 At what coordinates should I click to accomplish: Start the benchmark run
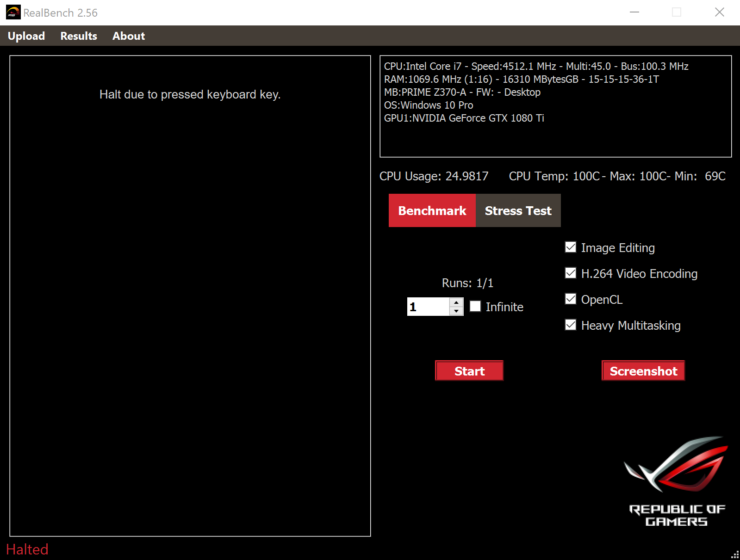pyautogui.click(x=469, y=371)
